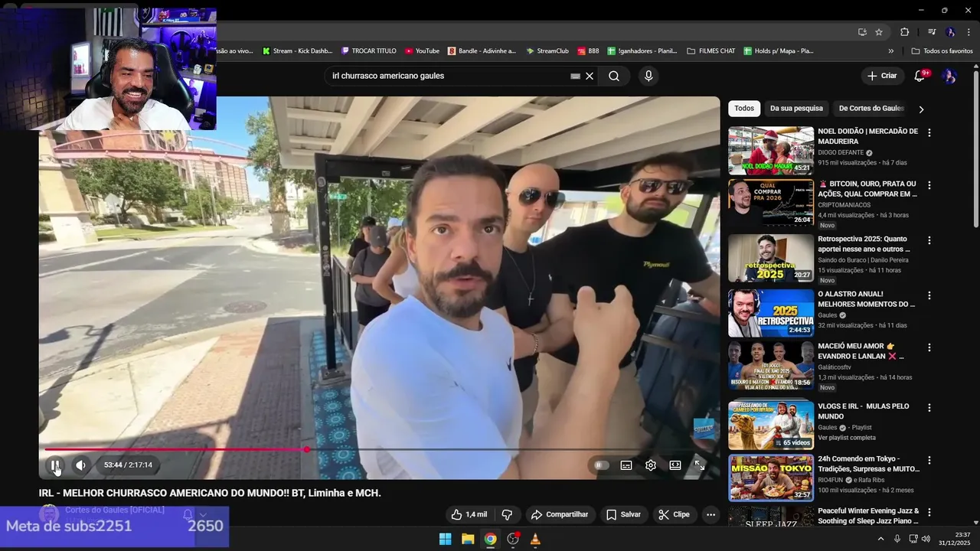Open options for NOEL DOIDÃO video

tap(929, 132)
